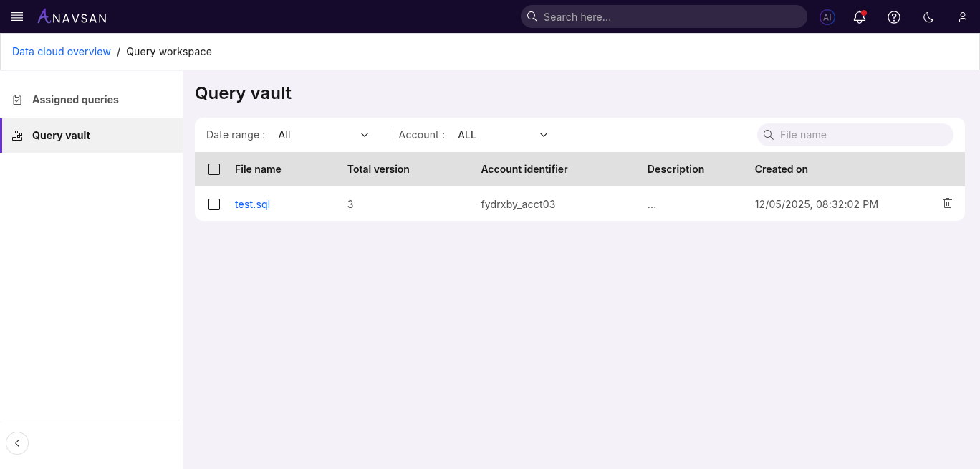Toggle the Assigned queries selection
The height and width of the screenshot is (469, 980).
tap(75, 99)
